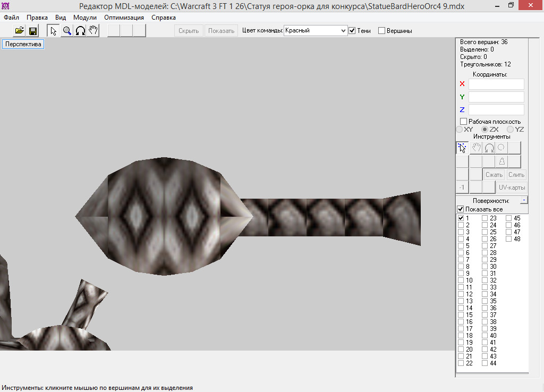This screenshot has height=392, width=544.
Task: Select the vertex selection tool in Инструменты
Action: [462, 148]
